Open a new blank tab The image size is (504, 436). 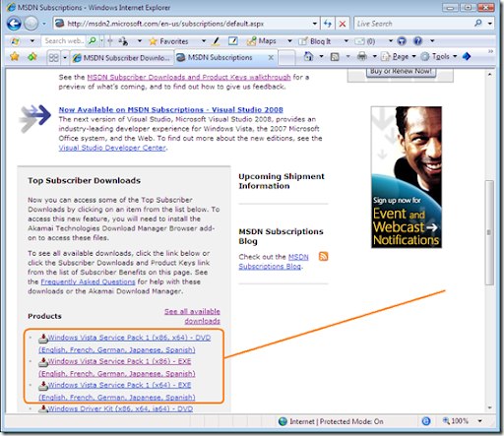coord(286,58)
